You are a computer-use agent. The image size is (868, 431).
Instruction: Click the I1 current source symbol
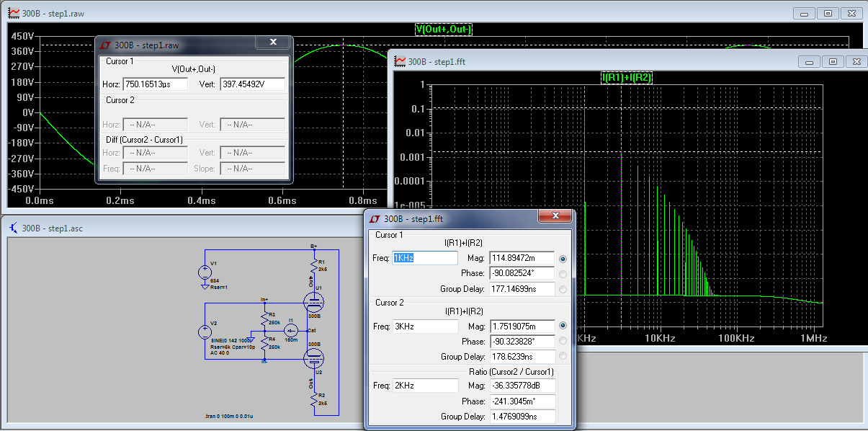tap(292, 330)
